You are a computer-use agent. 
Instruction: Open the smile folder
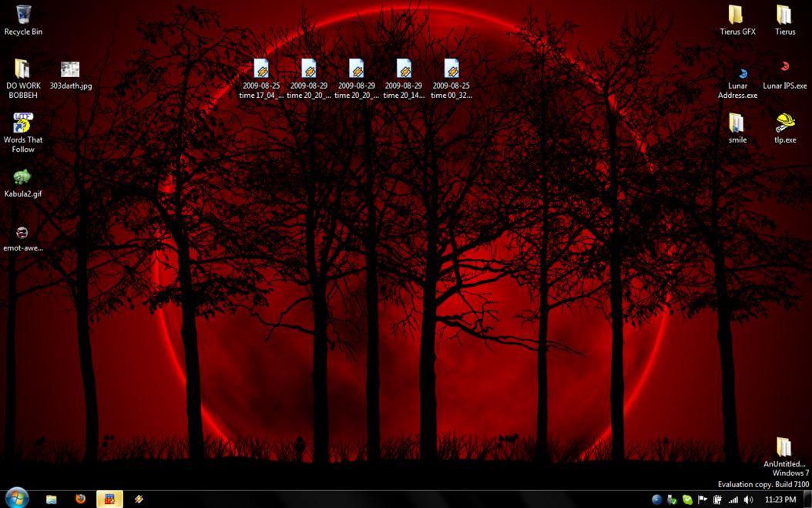[737, 123]
